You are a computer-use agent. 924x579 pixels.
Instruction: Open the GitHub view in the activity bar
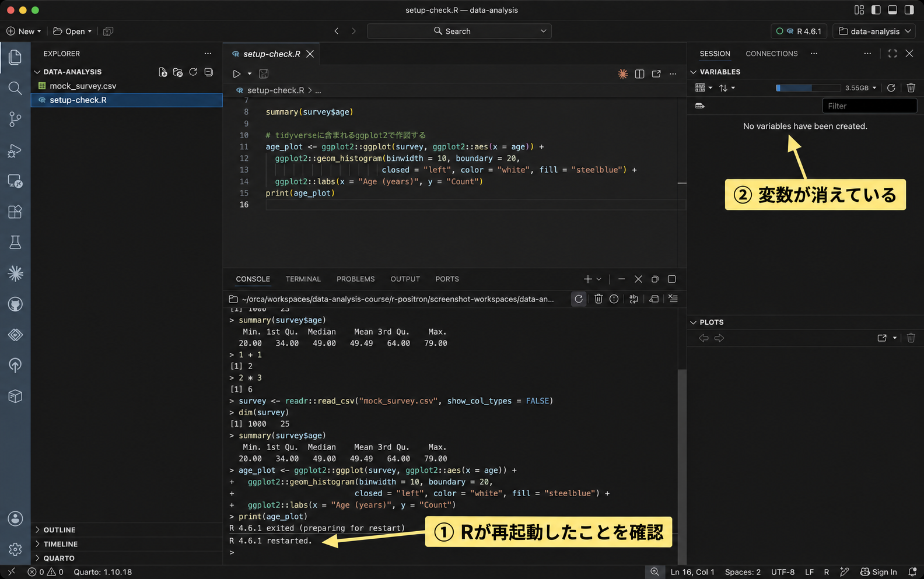click(x=15, y=304)
